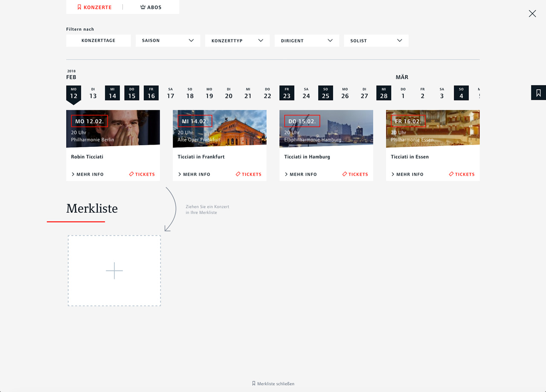
Task: Select Friday 23 in the date timeline
Action: pyautogui.click(x=287, y=93)
